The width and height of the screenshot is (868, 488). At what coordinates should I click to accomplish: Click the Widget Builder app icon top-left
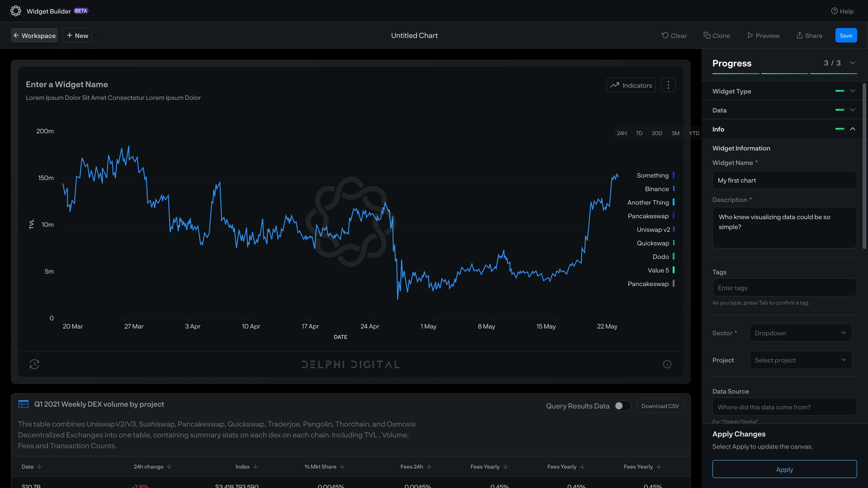[16, 11]
